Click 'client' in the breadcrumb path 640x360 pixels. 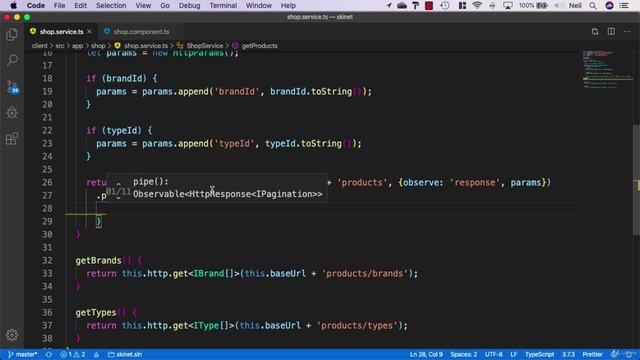40,46
